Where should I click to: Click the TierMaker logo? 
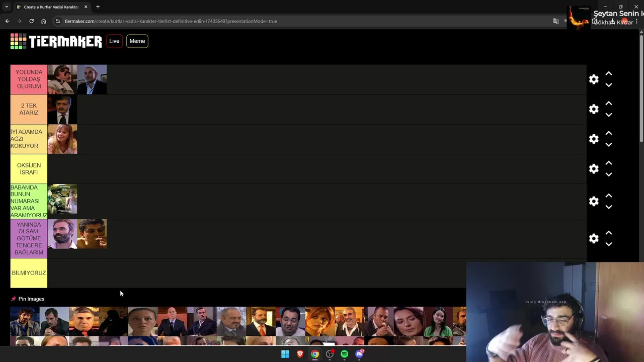[56, 41]
